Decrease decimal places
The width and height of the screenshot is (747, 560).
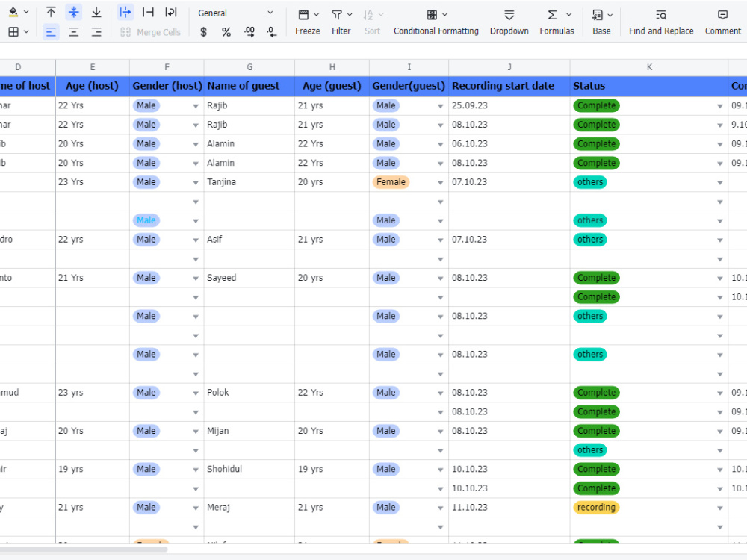[x=271, y=32]
